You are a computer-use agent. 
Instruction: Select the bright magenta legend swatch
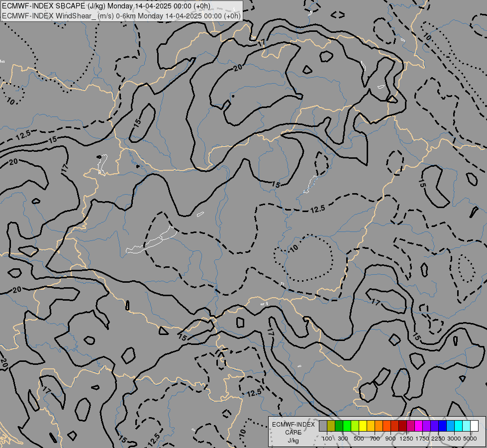pos(418,426)
